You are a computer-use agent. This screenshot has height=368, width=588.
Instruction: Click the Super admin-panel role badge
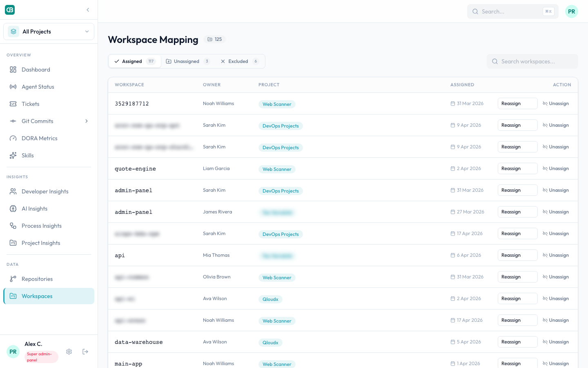click(41, 357)
